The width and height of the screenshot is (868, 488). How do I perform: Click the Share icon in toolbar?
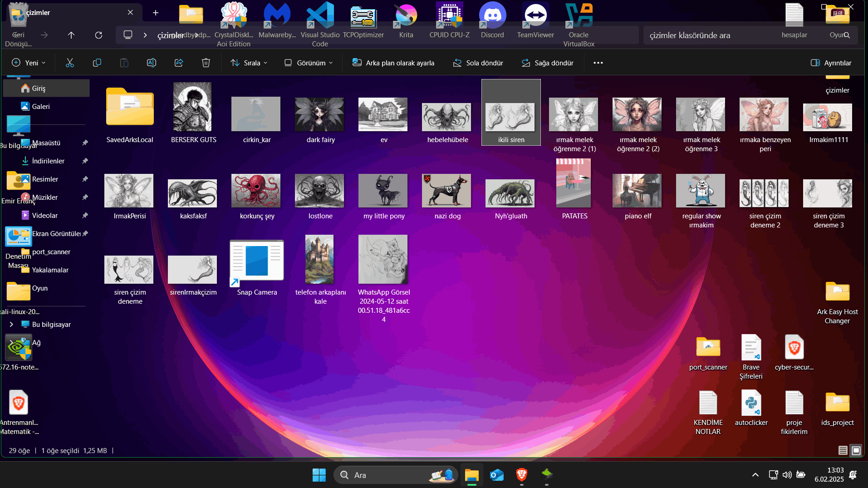tap(179, 63)
